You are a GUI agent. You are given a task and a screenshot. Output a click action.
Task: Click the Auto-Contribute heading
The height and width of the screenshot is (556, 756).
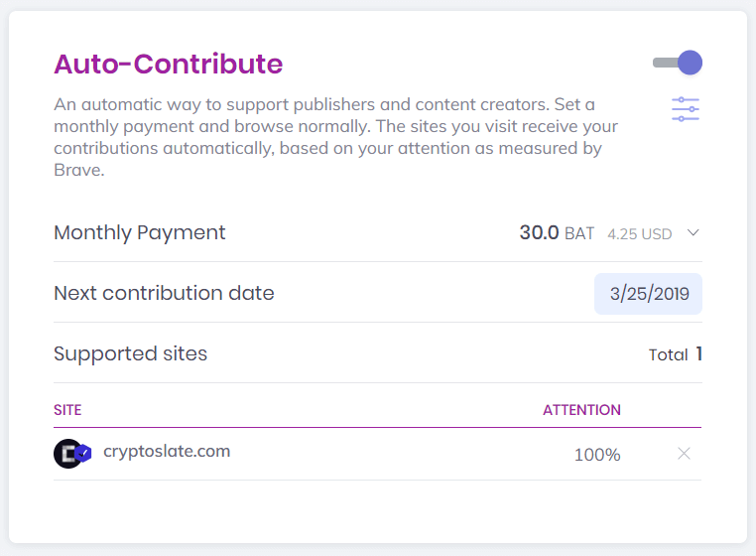[168, 65]
